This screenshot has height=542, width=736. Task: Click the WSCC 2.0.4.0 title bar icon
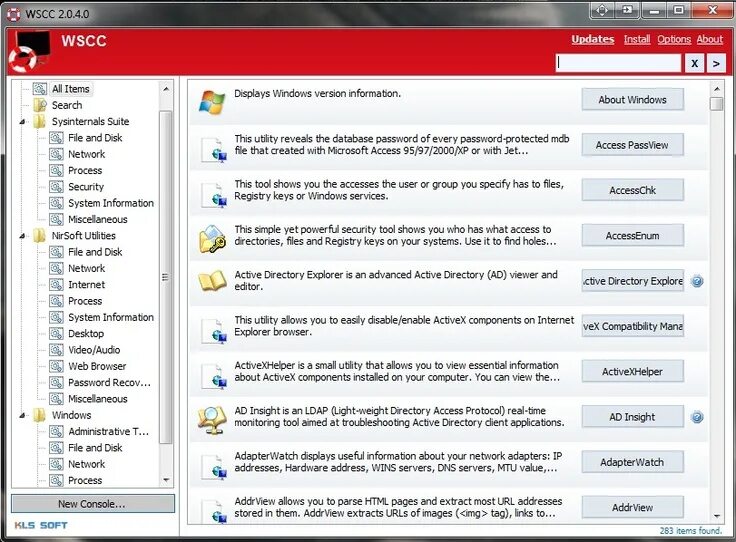coord(14,14)
